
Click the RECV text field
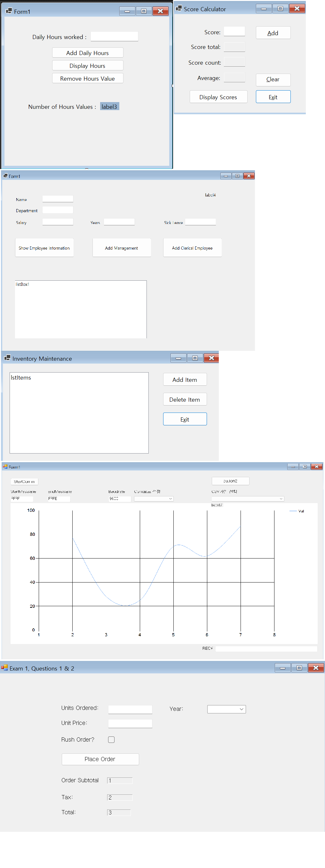pyautogui.click(x=266, y=649)
